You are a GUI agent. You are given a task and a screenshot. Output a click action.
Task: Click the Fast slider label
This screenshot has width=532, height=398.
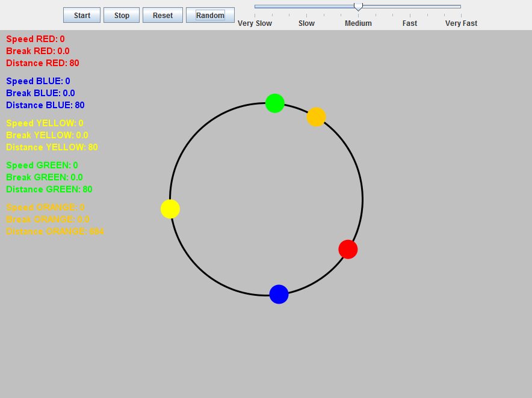click(410, 23)
